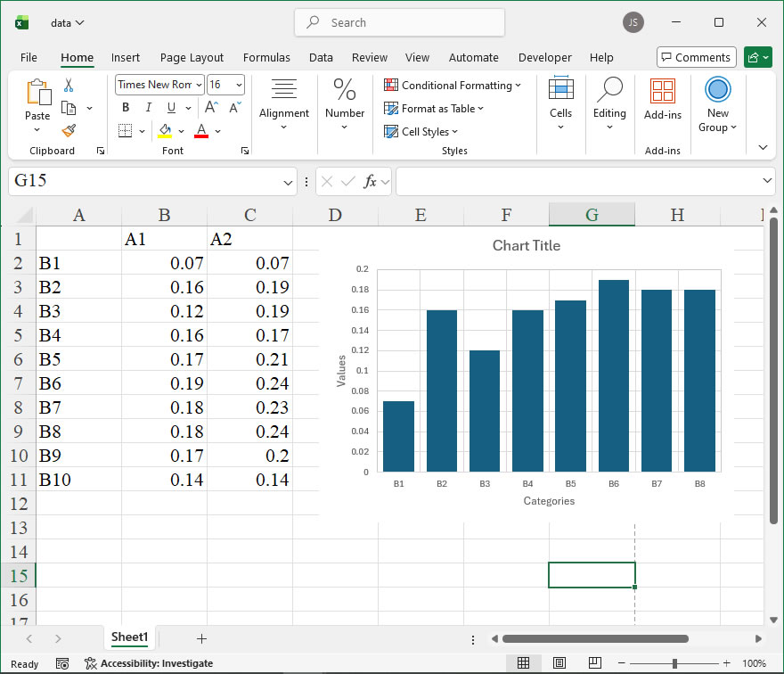Screen dimensions: 784x674
Task: Click the yellow fill color swatch
Action: [165, 131]
